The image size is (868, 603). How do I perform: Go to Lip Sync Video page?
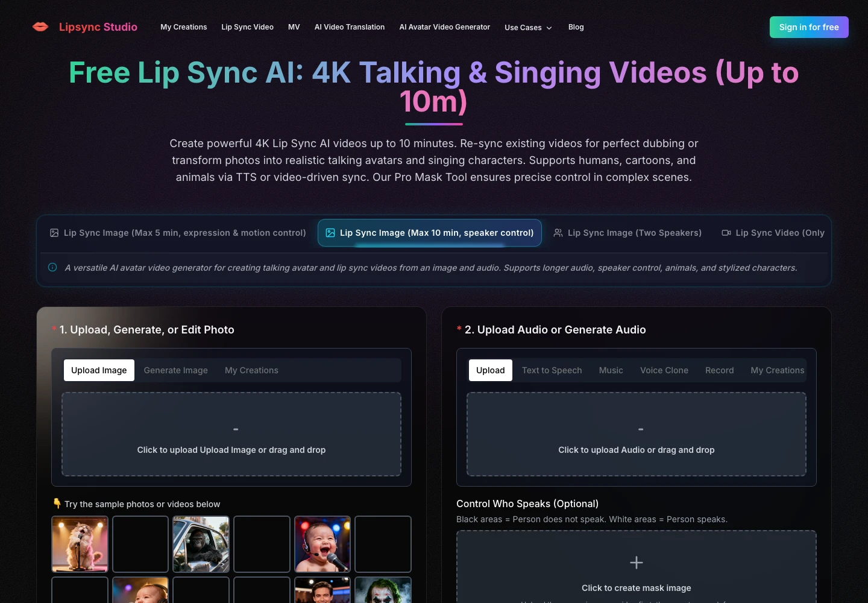[247, 27]
